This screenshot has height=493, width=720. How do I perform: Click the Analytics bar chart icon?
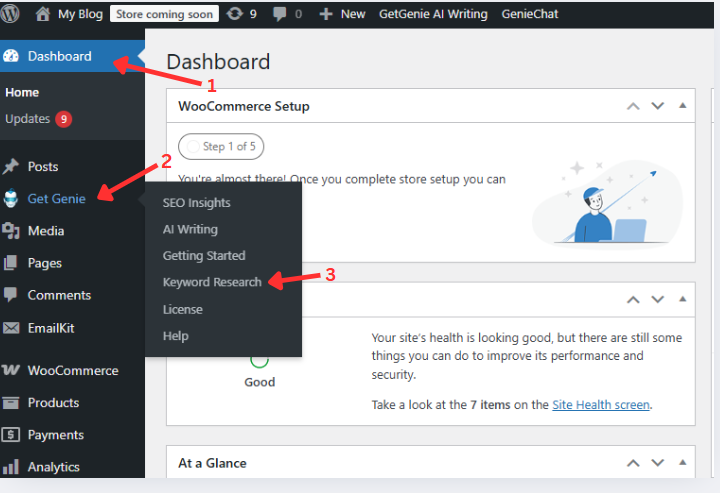click(11, 467)
